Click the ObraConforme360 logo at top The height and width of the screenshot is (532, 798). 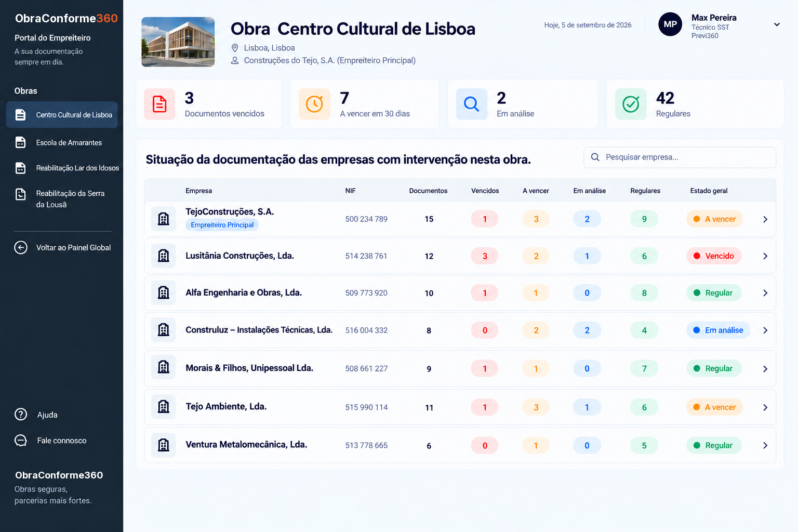point(66,18)
